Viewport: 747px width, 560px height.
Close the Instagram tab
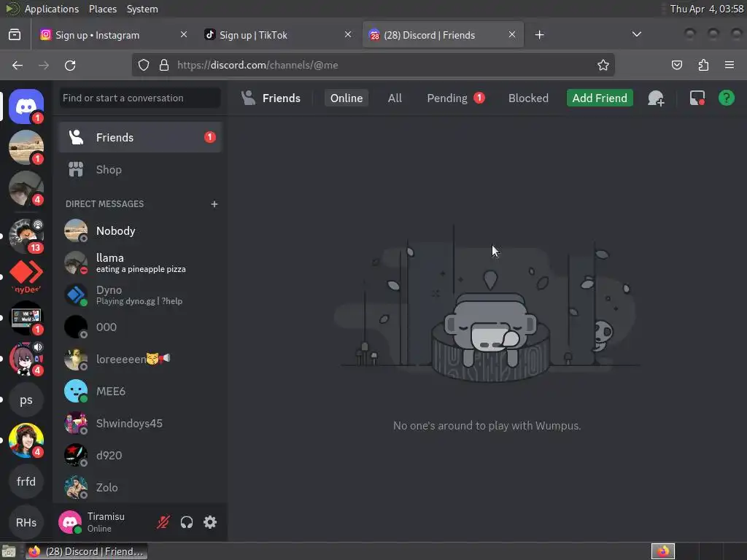[184, 35]
